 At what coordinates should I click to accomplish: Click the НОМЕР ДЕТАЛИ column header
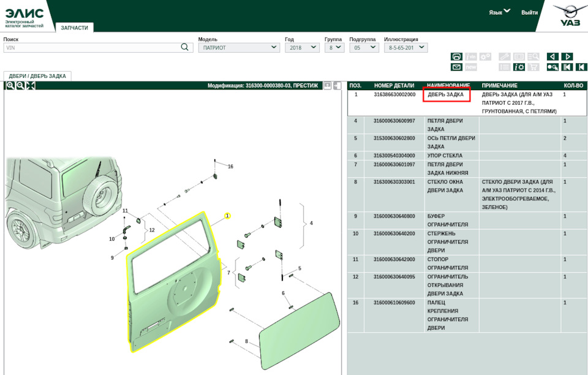pyautogui.click(x=394, y=86)
